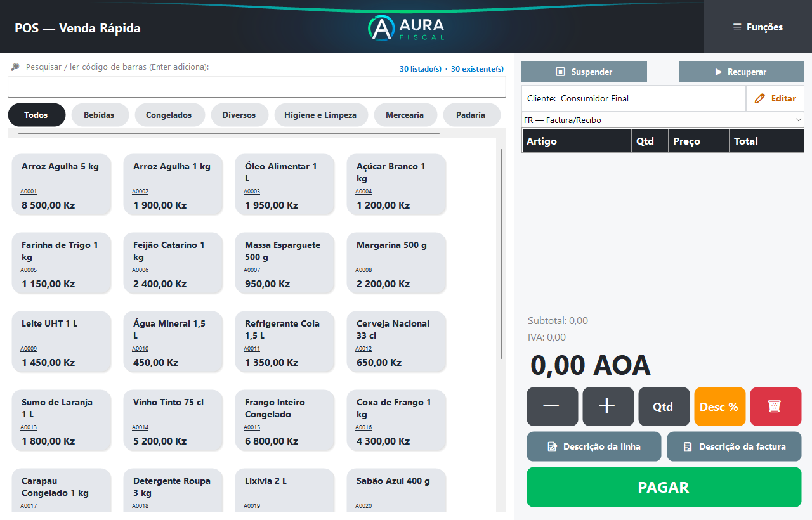Select the Todos category tab
Viewport: 812px width, 520px height.
tap(37, 115)
